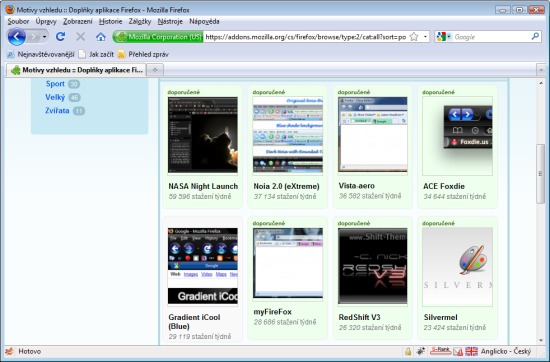Click into the address bar URL

pyautogui.click(x=306, y=37)
